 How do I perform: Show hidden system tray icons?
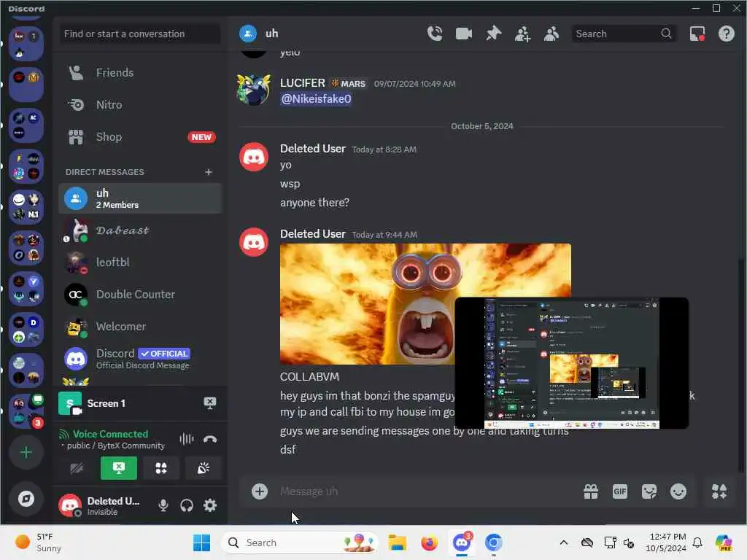click(x=564, y=542)
